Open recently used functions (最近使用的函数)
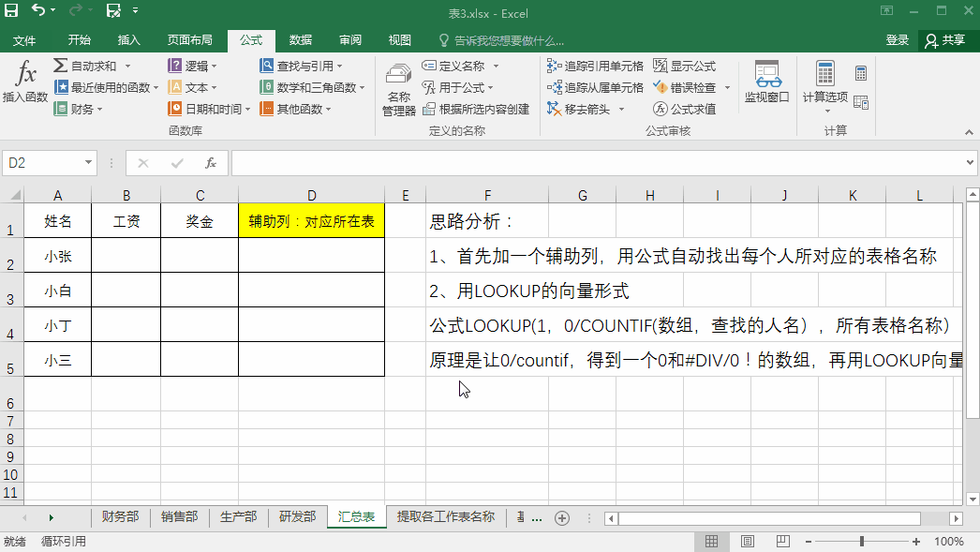This screenshot has height=552, width=980. tap(106, 87)
